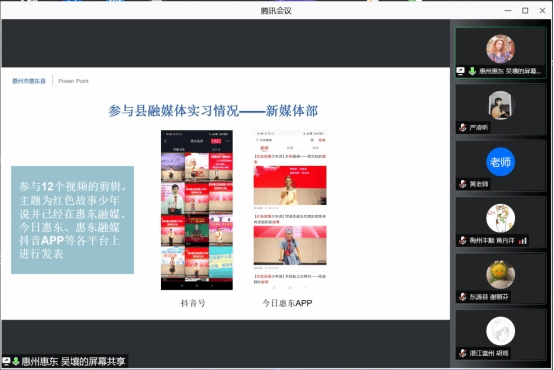Click the green microphone icon beside 惠州惠东
Screen dimensions: 554x370
pyautogui.click(x=472, y=71)
